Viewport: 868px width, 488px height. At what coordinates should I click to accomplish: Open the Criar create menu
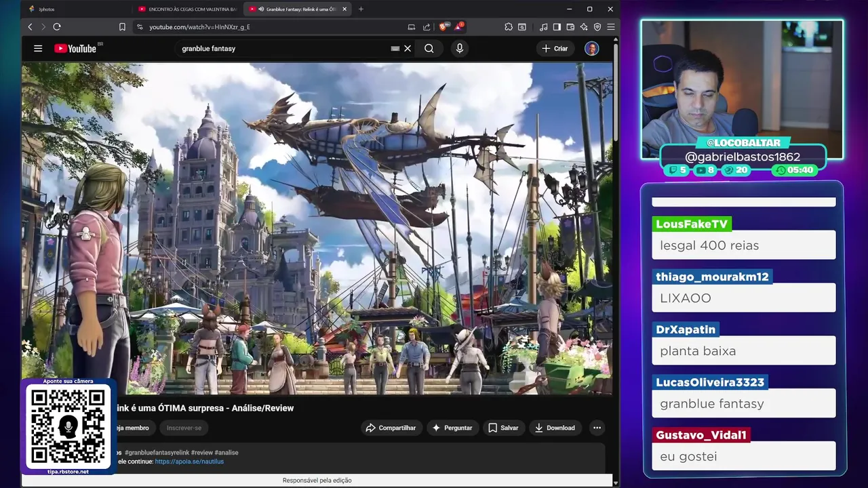pyautogui.click(x=555, y=48)
